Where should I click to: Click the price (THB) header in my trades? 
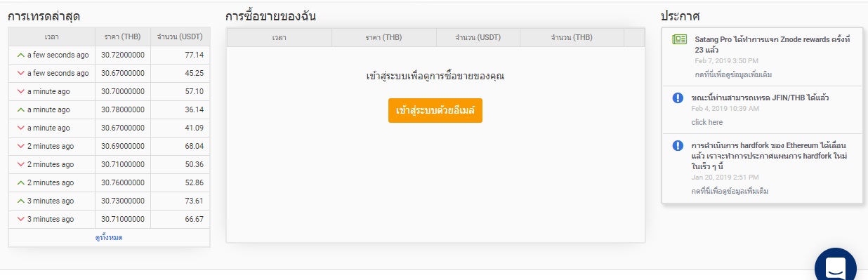click(x=383, y=37)
